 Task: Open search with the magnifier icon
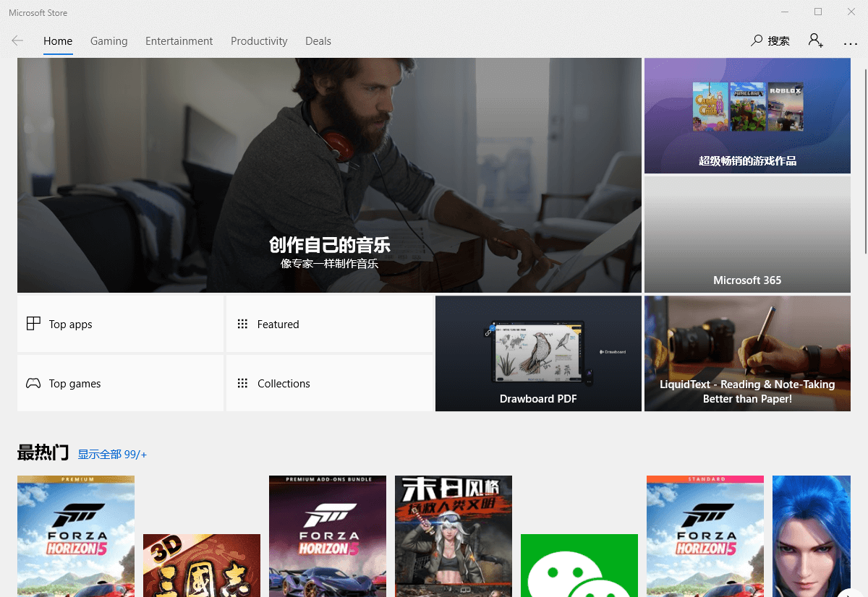(x=757, y=40)
